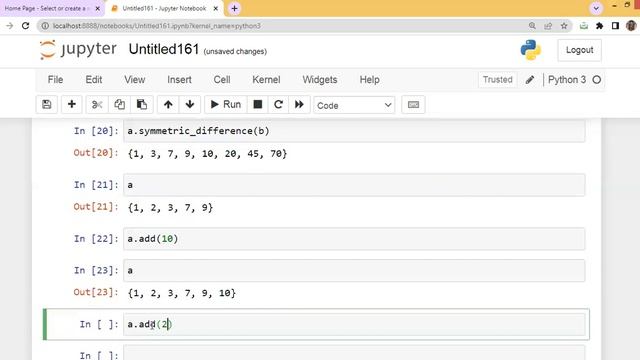The height and width of the screenshot is (360, 640).
Task: Restart the kernel circular arrow
Action: tap(278, 104)
